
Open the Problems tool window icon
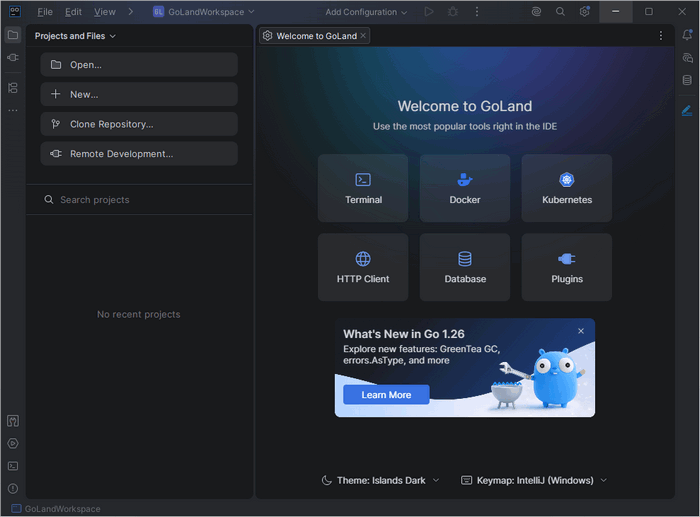click(13, 488)
